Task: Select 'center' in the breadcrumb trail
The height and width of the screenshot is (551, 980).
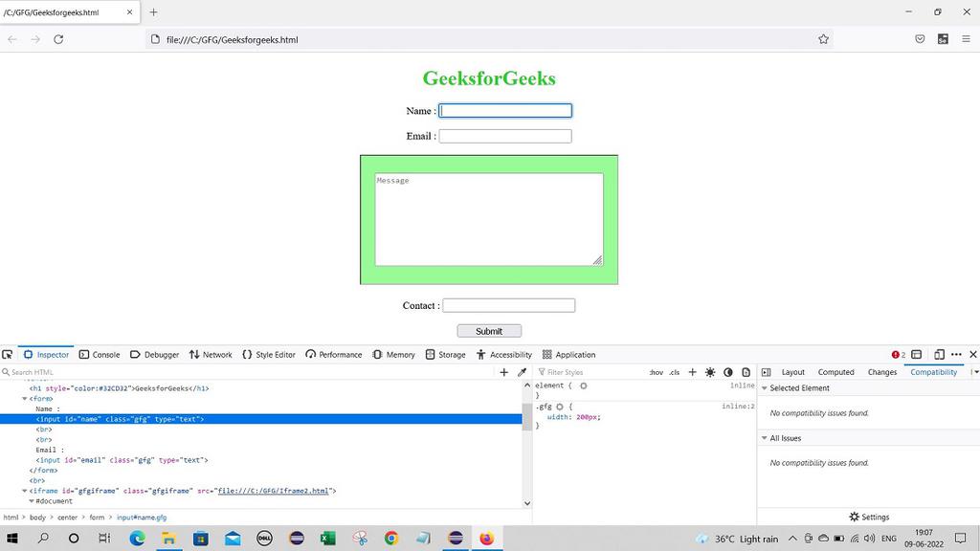Action: (x=68, y=518)
